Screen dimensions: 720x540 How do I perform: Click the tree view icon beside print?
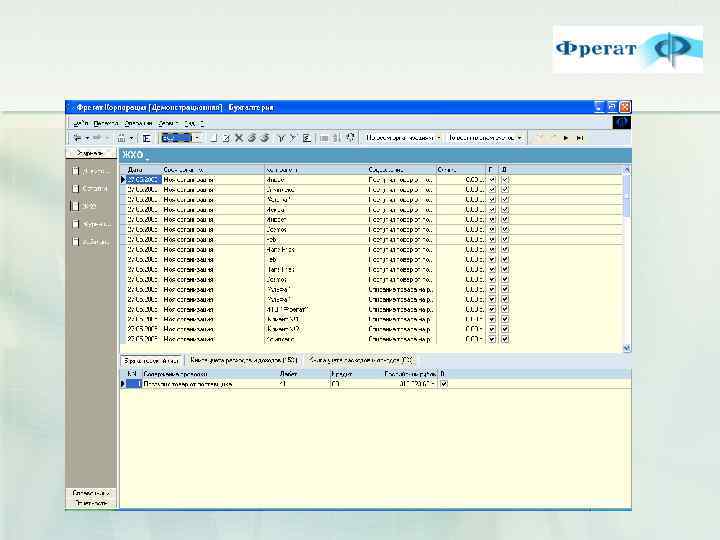click(146, 138)
